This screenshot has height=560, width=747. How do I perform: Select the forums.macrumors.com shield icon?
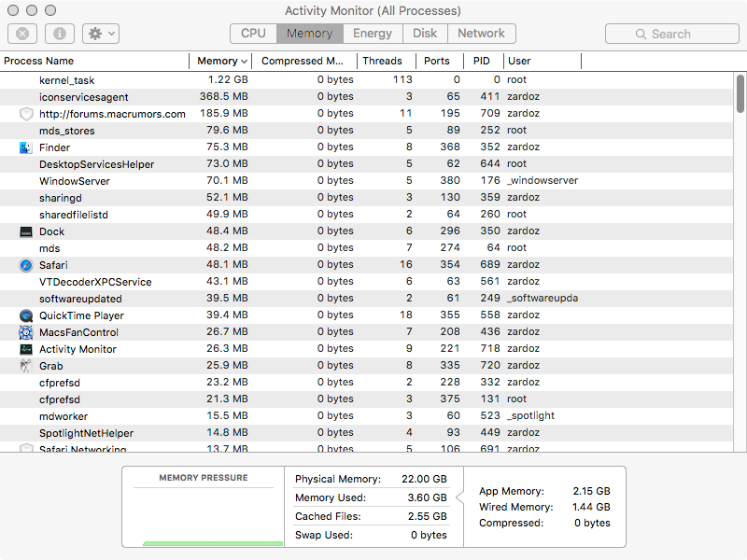tap(26, 114)
